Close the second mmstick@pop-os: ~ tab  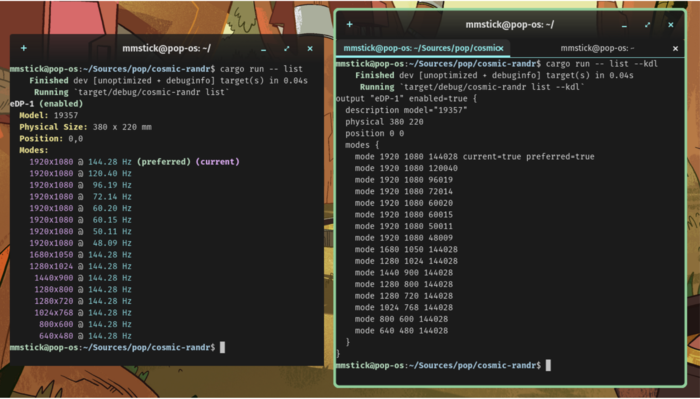tap(675, 49)
